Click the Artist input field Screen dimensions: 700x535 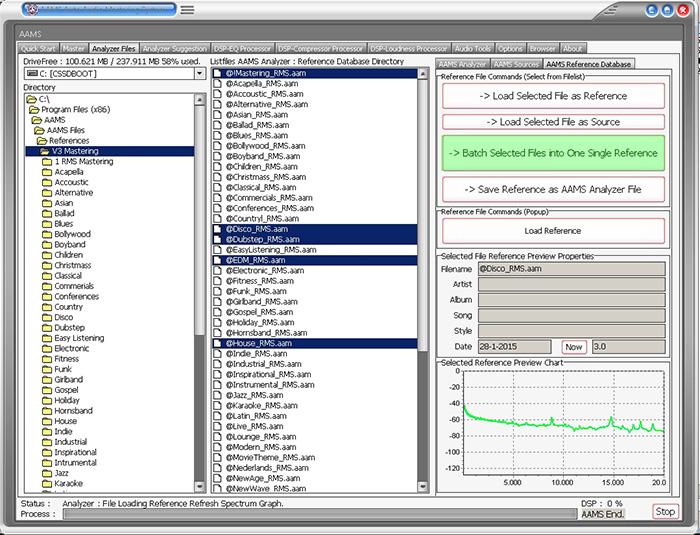click(x=571, y=284)
